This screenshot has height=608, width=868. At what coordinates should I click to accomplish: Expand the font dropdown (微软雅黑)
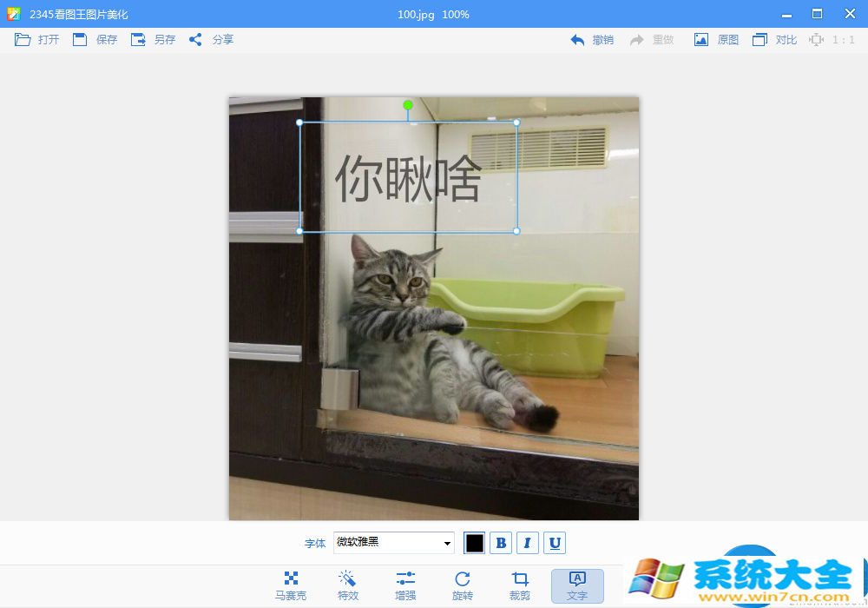448,543
